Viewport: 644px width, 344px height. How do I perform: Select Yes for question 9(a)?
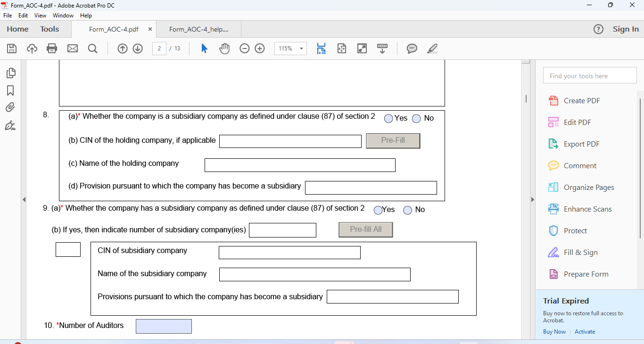(x=378, y=210)
